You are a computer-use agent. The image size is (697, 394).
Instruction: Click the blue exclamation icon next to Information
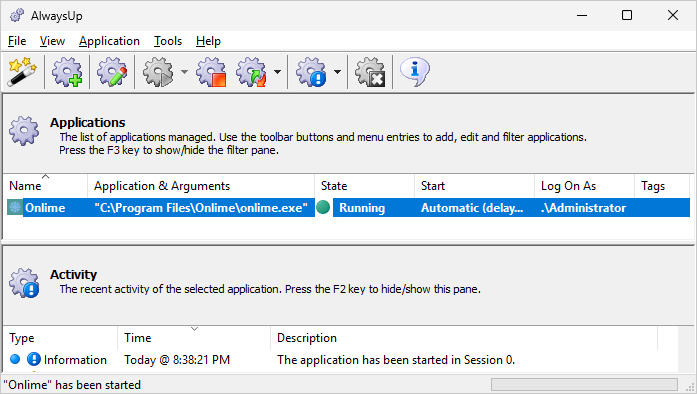tap(34, 359)
